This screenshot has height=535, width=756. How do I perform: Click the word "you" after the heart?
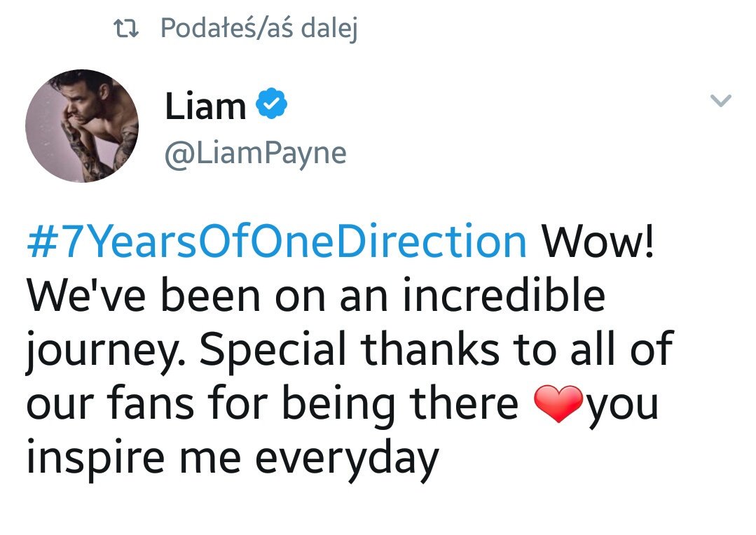coord(622,408)
